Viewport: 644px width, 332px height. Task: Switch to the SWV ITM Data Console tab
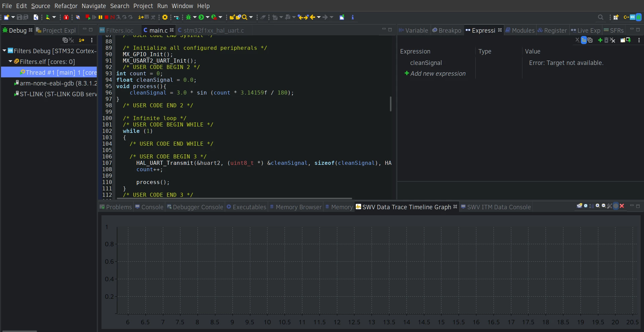point(496,207)
